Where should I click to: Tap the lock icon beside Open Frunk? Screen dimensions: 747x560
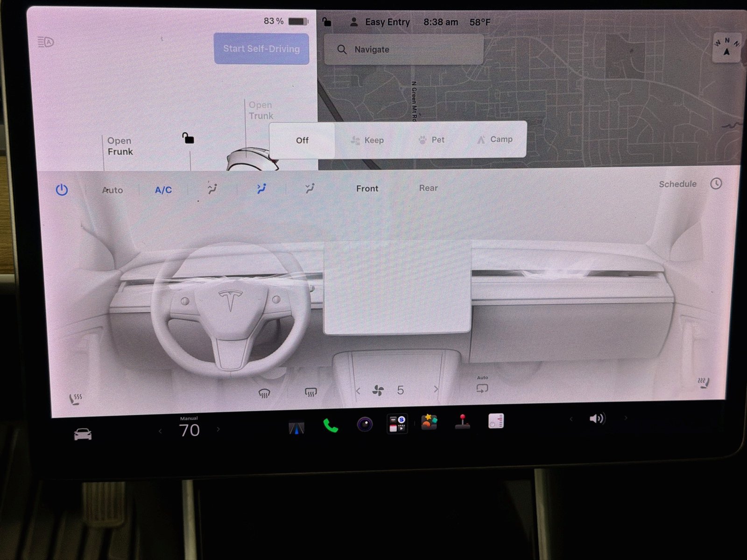(188, 138)
